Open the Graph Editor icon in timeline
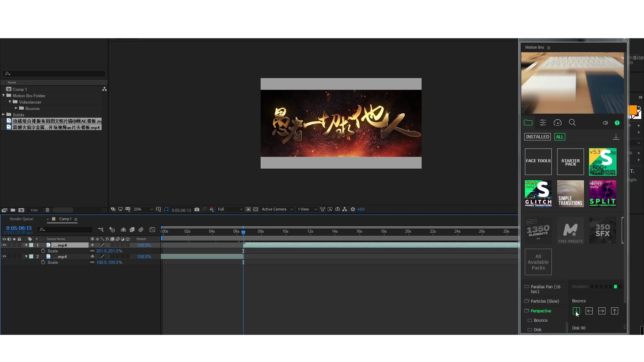Viewport: 644px width, 362px height. (x=152, y=230)
